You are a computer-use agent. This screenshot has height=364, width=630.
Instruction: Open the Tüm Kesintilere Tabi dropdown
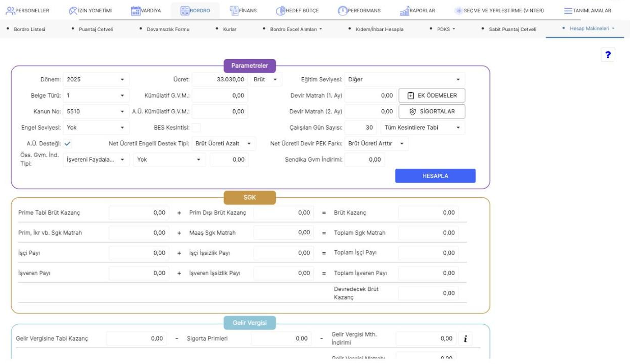[423, 127]
